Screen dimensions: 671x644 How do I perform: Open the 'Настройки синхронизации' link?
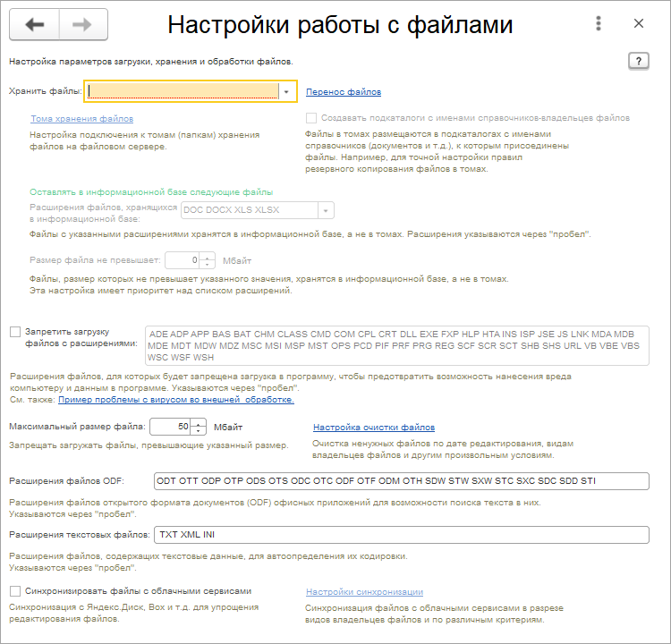(364, 592)
